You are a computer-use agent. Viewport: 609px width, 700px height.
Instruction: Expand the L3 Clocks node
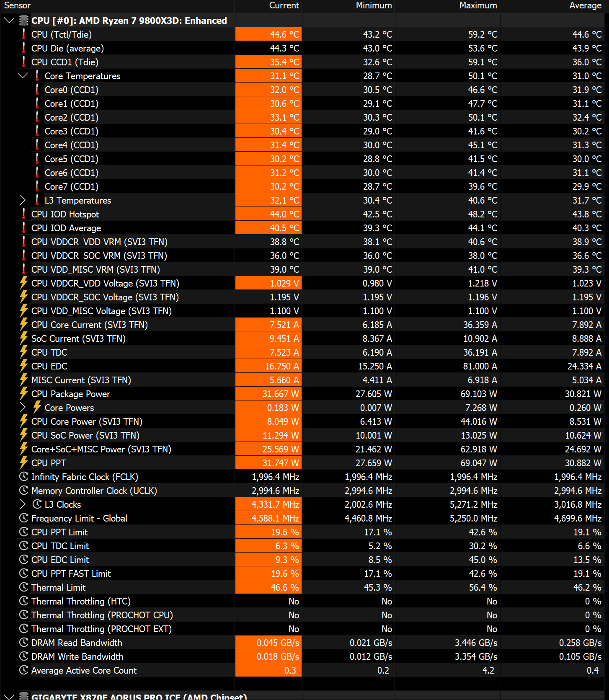click(x=23, y=504)
